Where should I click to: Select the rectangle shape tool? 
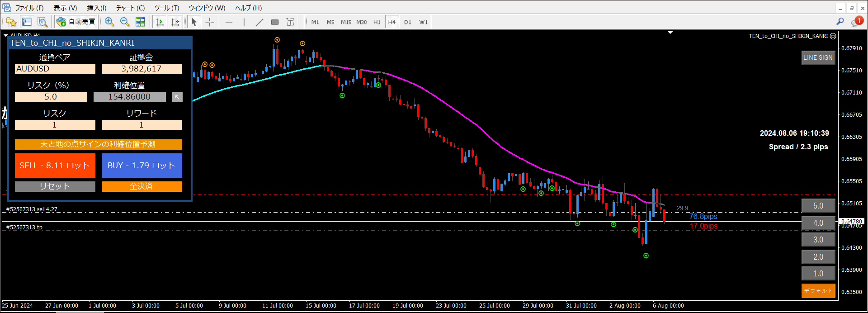click(x=275, y=22)
